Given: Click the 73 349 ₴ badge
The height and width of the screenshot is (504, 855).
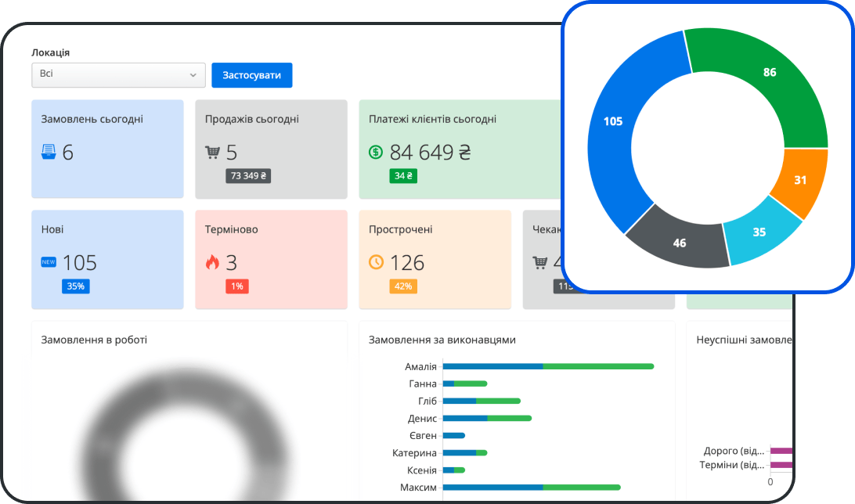Looking at the screenshot, I should click(248, 176).
